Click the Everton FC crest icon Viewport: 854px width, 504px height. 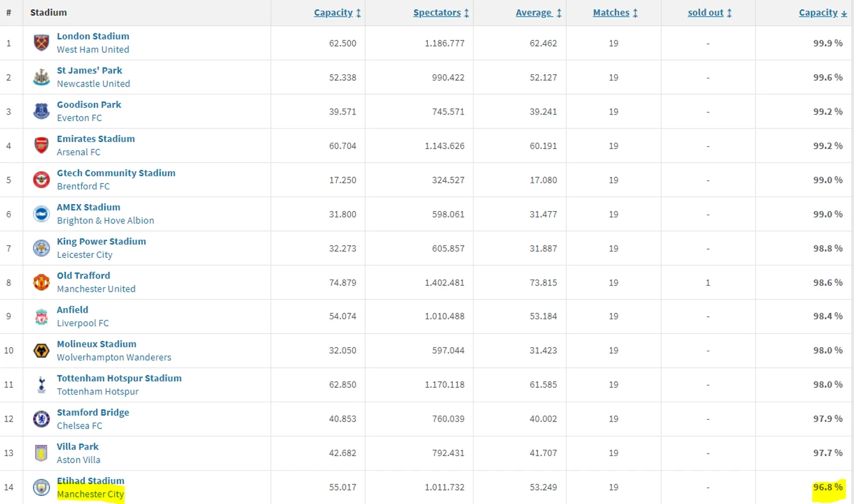click(41, 111)
